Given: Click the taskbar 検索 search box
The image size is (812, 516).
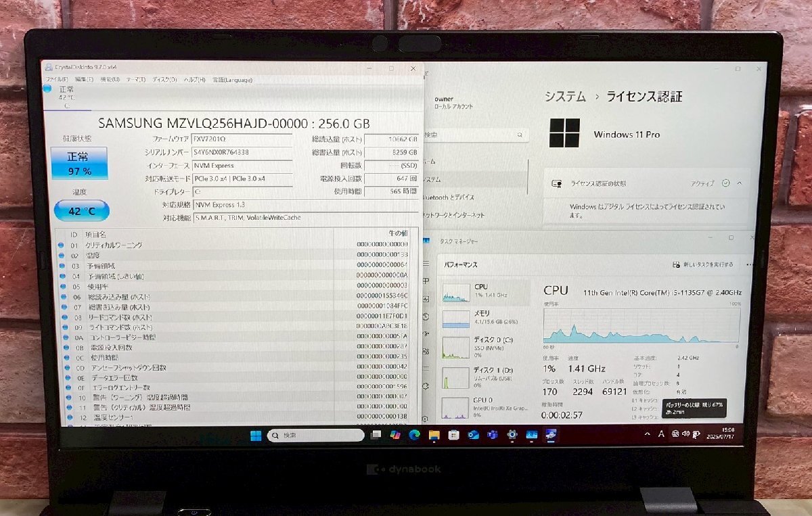Looking at the screenshot, I should coord(314,435).
